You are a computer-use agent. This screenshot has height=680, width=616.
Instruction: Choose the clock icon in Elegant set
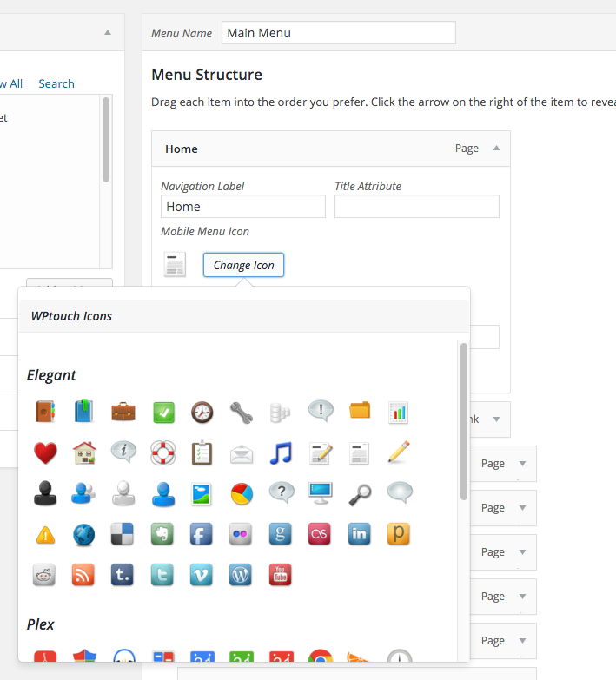pos(202,412)
